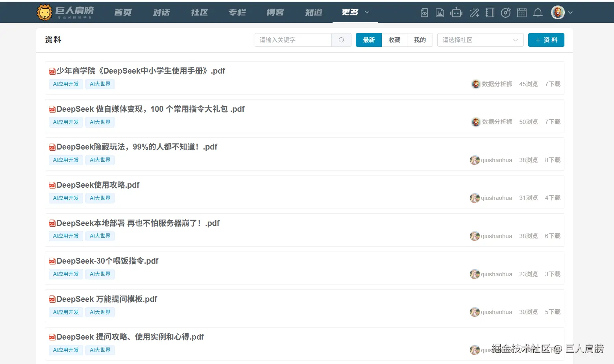Select the 收藏 filter tab
Image resolution: width=614 pixels, height=364 pixels.
tap(394, 40)
